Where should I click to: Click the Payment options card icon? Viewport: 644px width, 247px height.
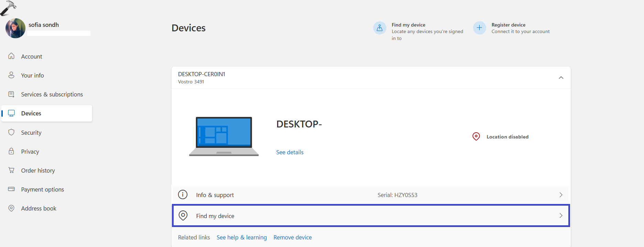point(11,189)
